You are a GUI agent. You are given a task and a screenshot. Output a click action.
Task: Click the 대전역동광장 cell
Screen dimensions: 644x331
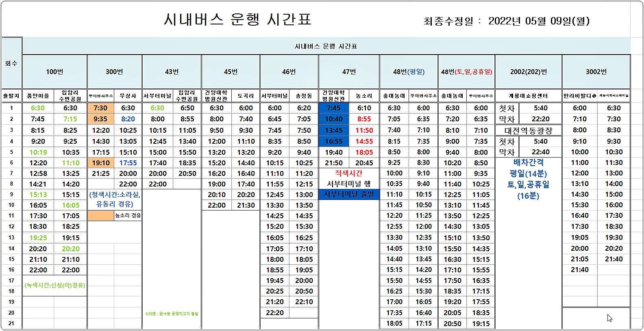[529, 131]
